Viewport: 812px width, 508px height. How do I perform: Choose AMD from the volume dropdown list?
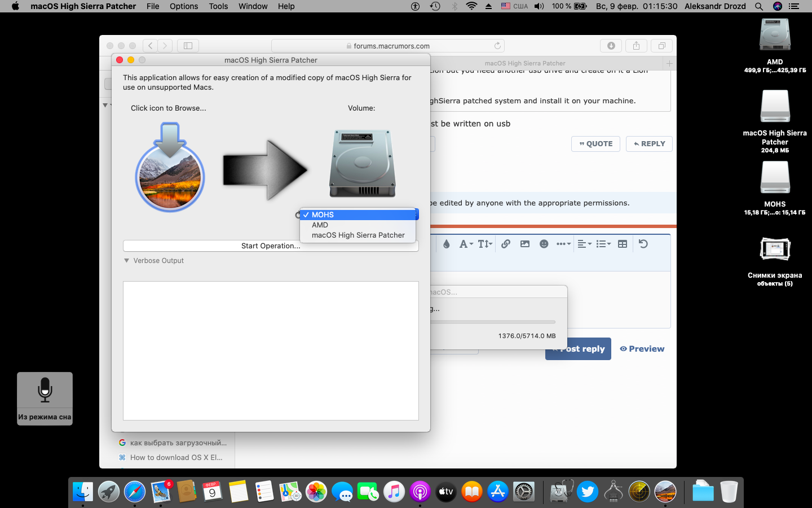coord(359,225)
